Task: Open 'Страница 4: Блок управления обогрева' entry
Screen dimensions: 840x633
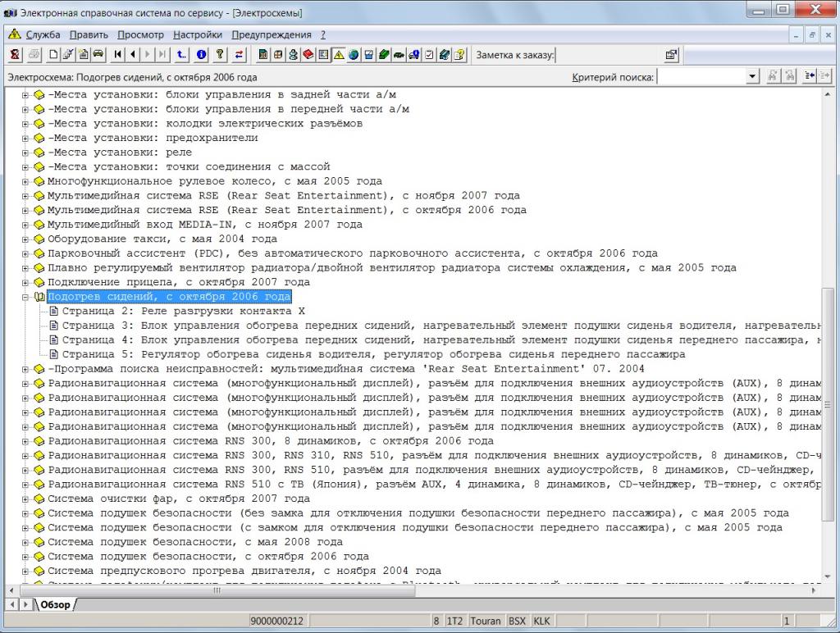Action: coord(441,340)
